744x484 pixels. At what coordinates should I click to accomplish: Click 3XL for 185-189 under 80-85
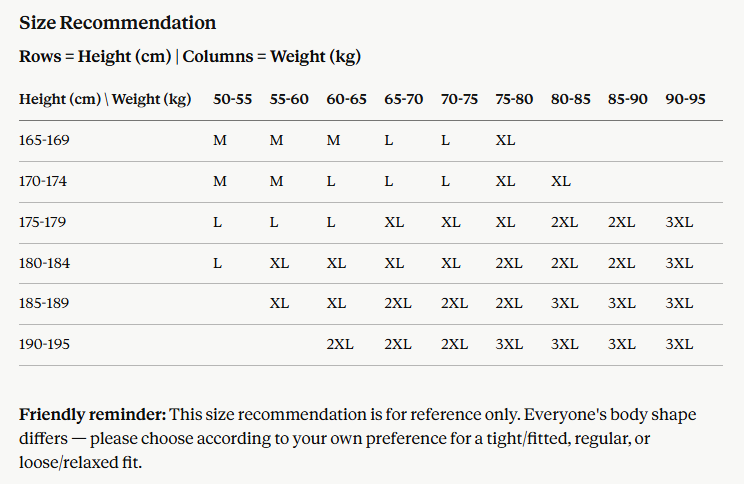[x=565, y=303]
